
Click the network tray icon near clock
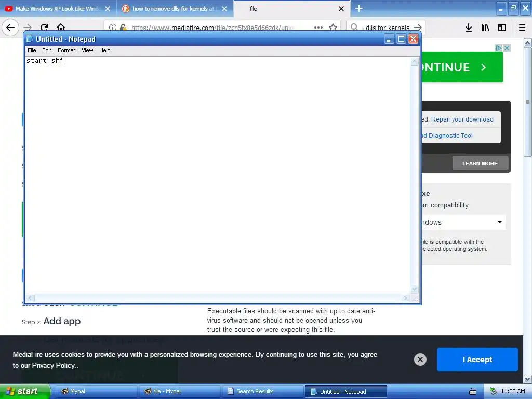pos(494,391)
